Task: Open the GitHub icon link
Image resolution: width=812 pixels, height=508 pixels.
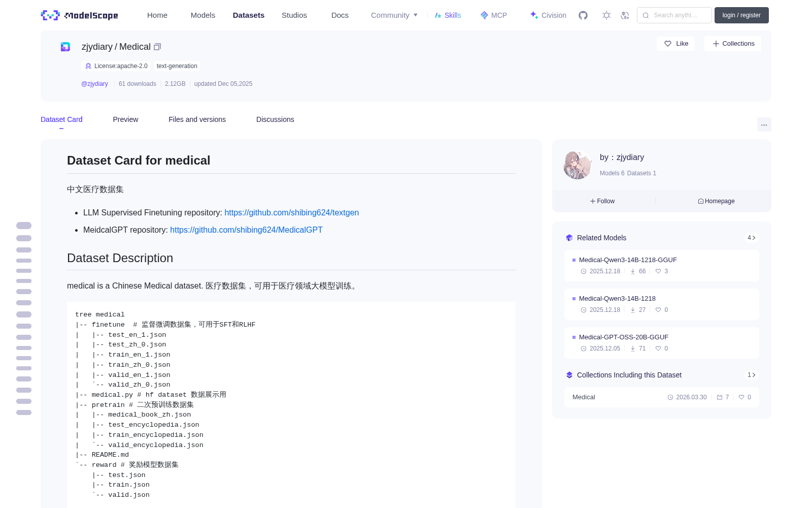Action: click(x=583, y=15)
